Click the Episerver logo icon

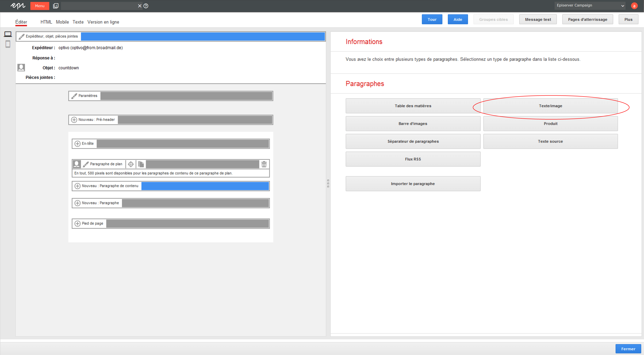(x=18, y=6)
